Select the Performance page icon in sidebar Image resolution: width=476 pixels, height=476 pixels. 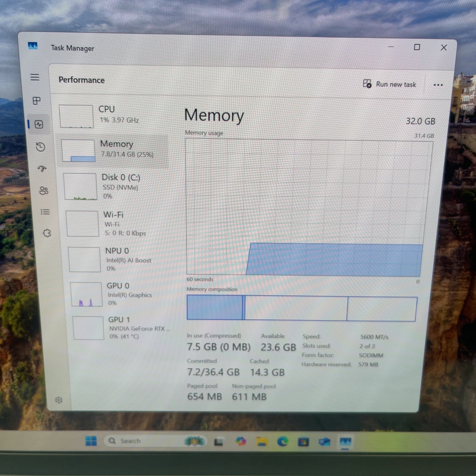(39, 124)
